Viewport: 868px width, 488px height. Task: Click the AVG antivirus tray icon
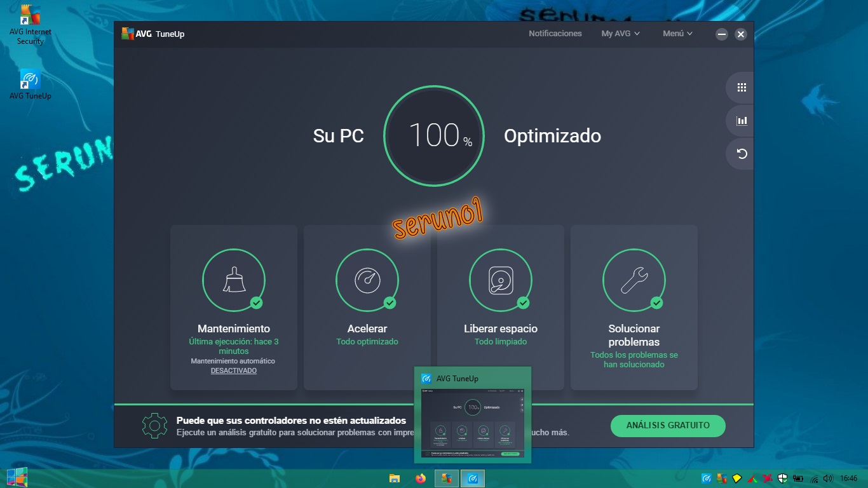pos(722,478)
